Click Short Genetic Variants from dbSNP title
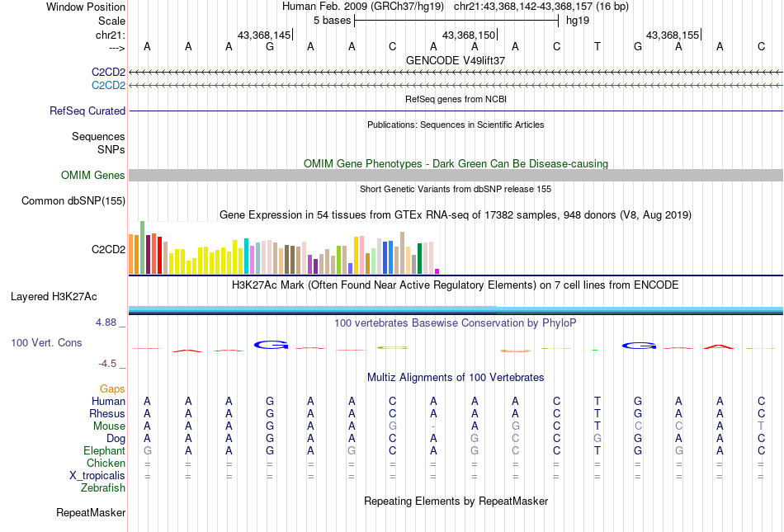The image size is (784, 532). (x=456, y=190)
